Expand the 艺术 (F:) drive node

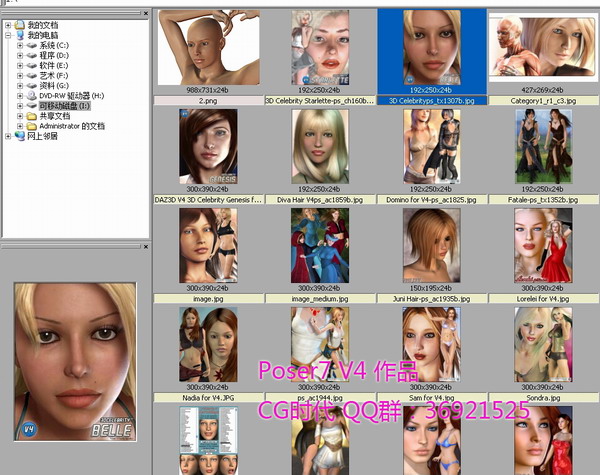[x=20, y=75]
